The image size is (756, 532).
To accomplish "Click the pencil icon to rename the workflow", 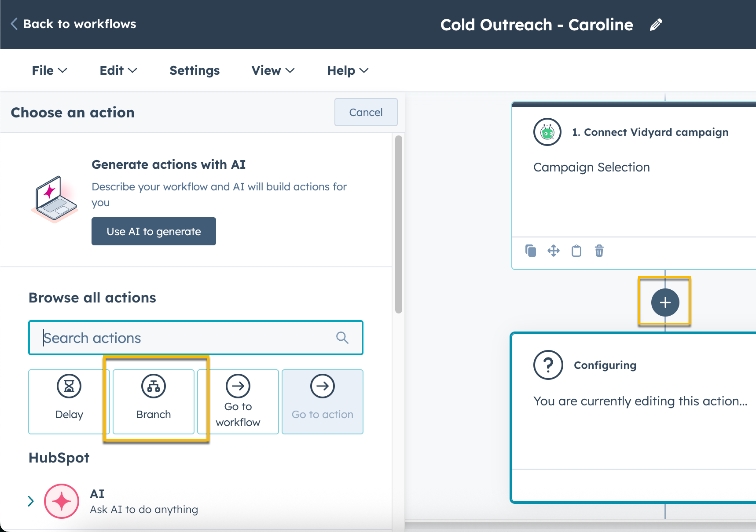I will 657,24.
